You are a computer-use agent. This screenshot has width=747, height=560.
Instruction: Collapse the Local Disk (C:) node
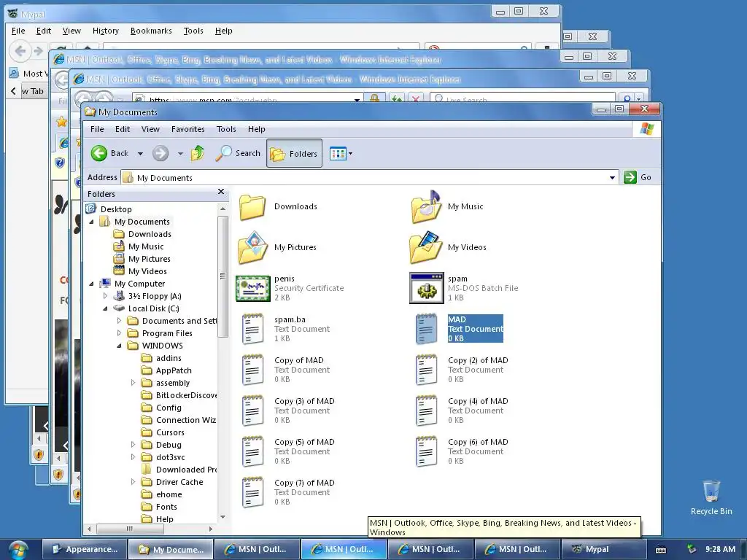(105, 308)
